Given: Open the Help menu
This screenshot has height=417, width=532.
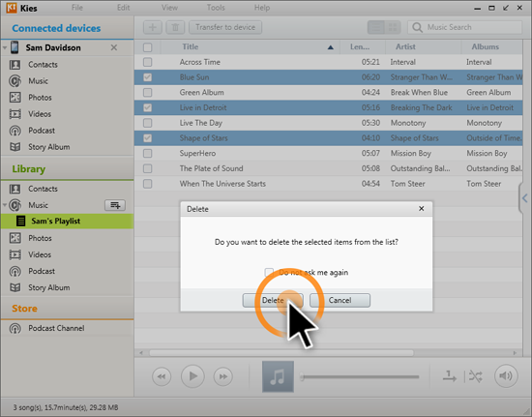Looking at the screenshot, I should coord(262,8).
